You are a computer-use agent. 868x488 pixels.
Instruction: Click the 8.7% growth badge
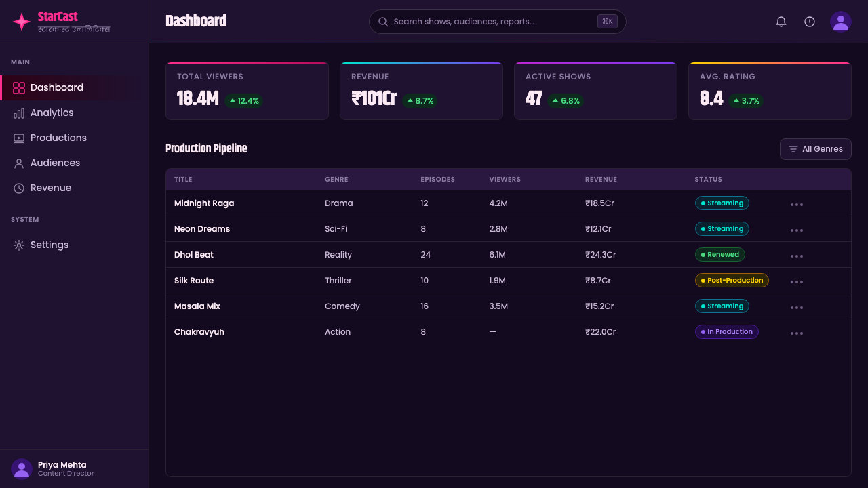coord(420,101)
